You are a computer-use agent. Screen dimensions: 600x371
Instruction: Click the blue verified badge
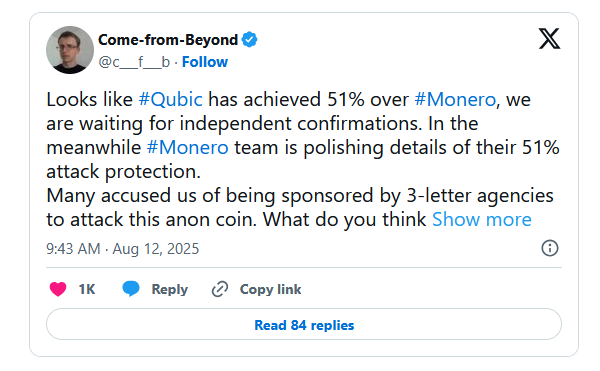pyautogui.click(x=249, y=39)
